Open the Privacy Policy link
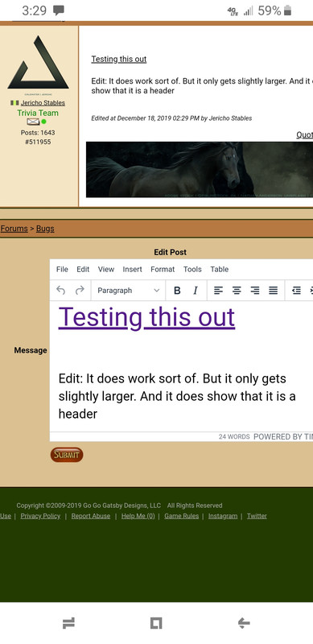This screenshot has height=644, width=313. point(40,516)
